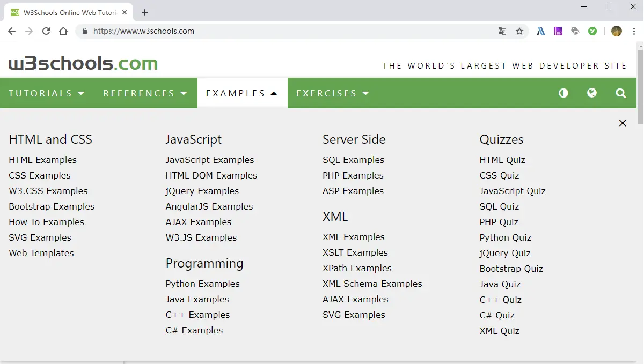
Task: Open a new tab with plus icon
Action: click(x=145, y=12)
